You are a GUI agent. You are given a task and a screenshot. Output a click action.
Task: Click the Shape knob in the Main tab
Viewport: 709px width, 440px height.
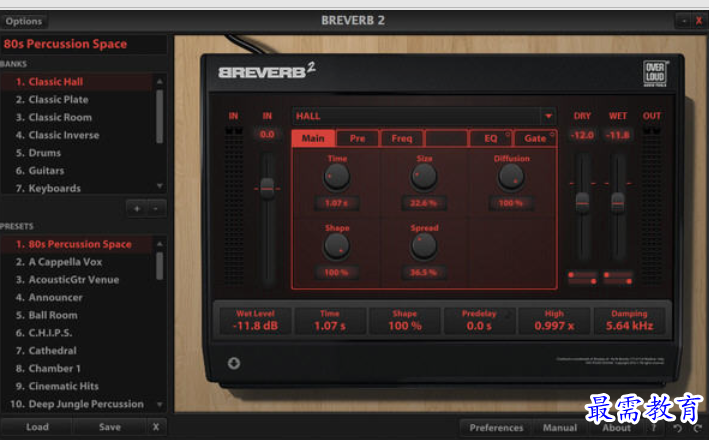pos(336,246)
